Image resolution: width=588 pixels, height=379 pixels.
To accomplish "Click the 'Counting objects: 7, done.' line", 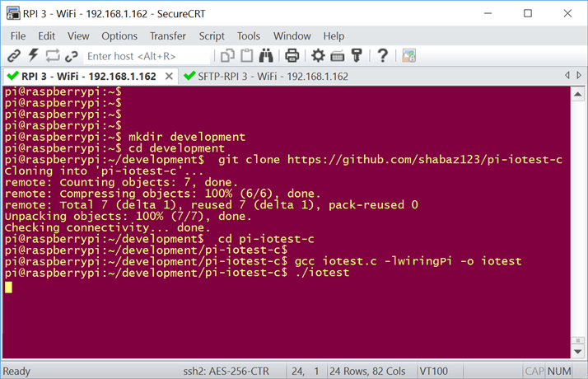I will point(148,182).
